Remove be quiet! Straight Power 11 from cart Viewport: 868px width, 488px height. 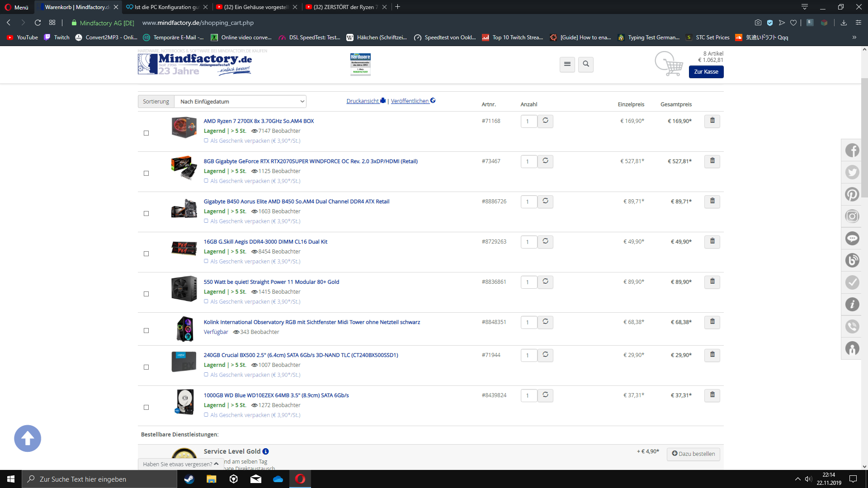coord(712,282)
